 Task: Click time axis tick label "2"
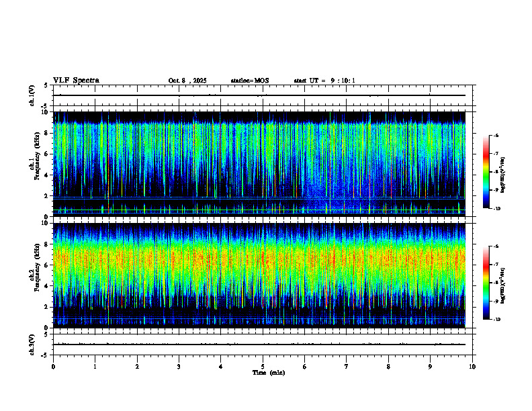click(137, 367)
